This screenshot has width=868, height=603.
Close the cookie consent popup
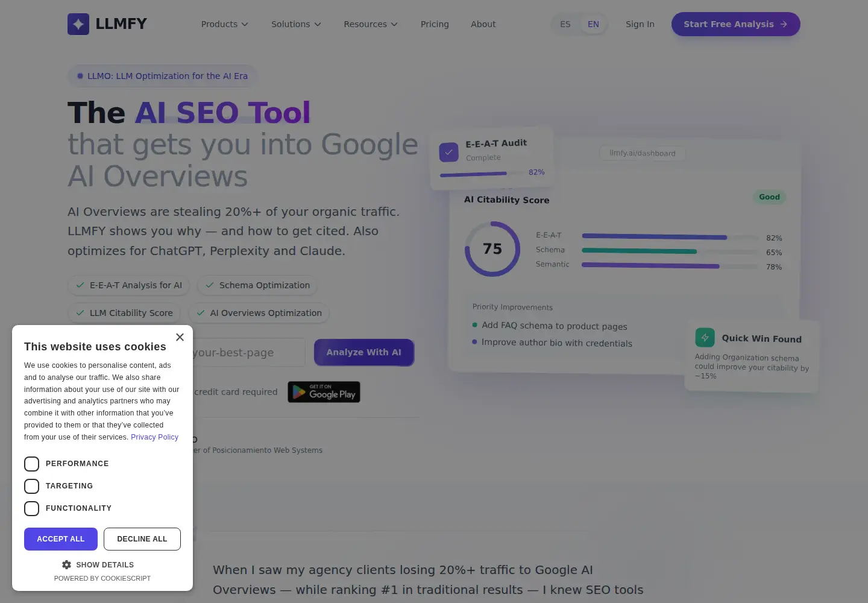click(x=180, y=337)
